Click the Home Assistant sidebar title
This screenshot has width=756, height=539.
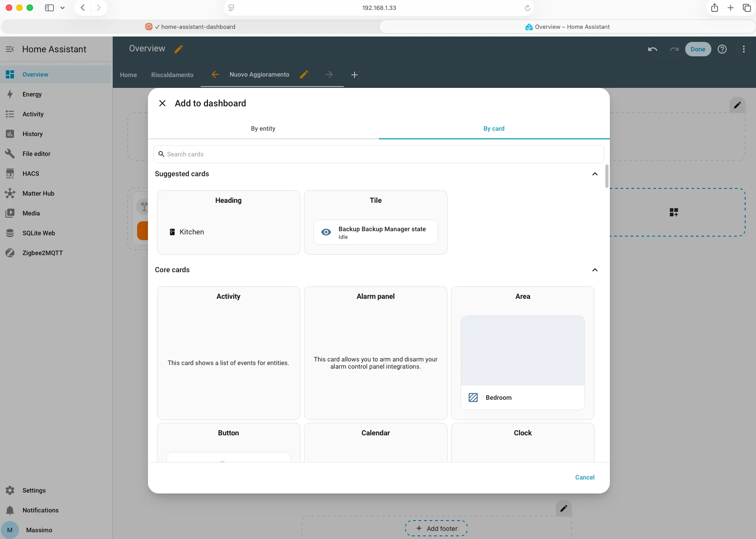pyautogui.click(x=54, y=49)
